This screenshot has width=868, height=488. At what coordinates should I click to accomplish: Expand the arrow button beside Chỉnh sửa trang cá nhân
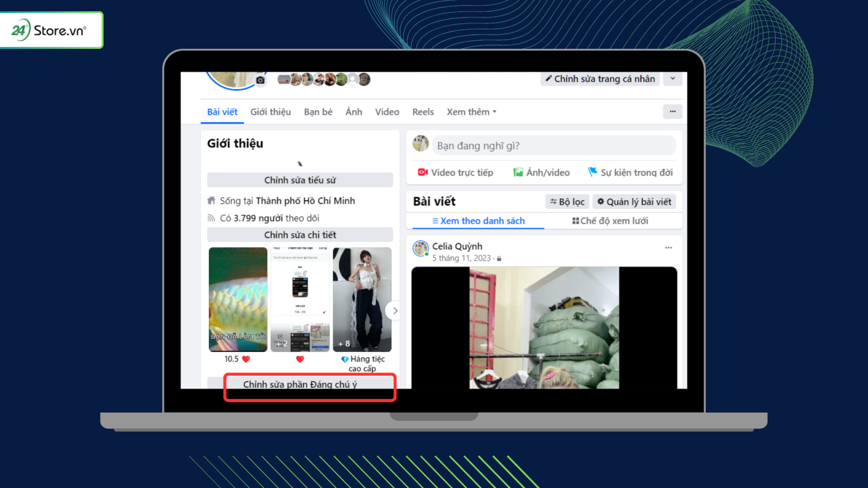673,79
